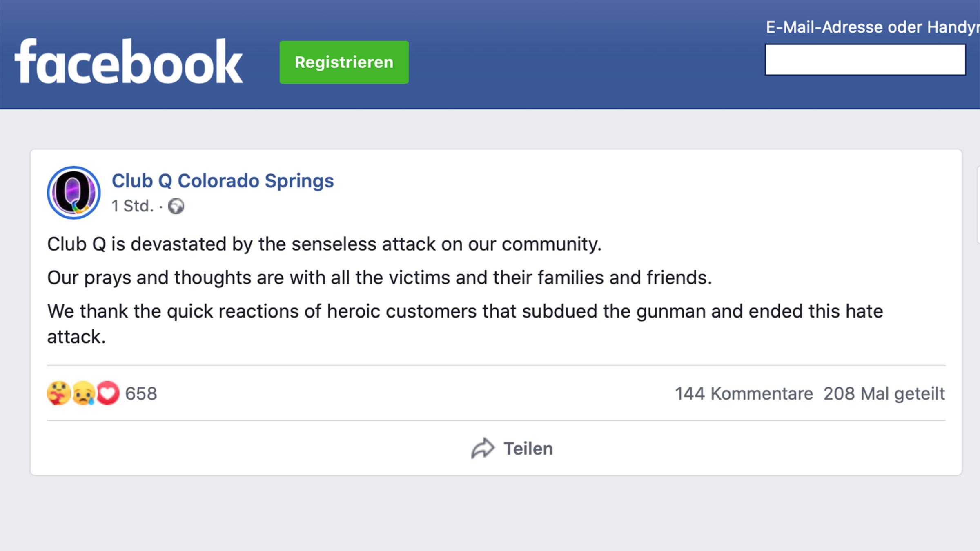
Task: Click the sad crying reaction emoji
Action: point(83,393)
